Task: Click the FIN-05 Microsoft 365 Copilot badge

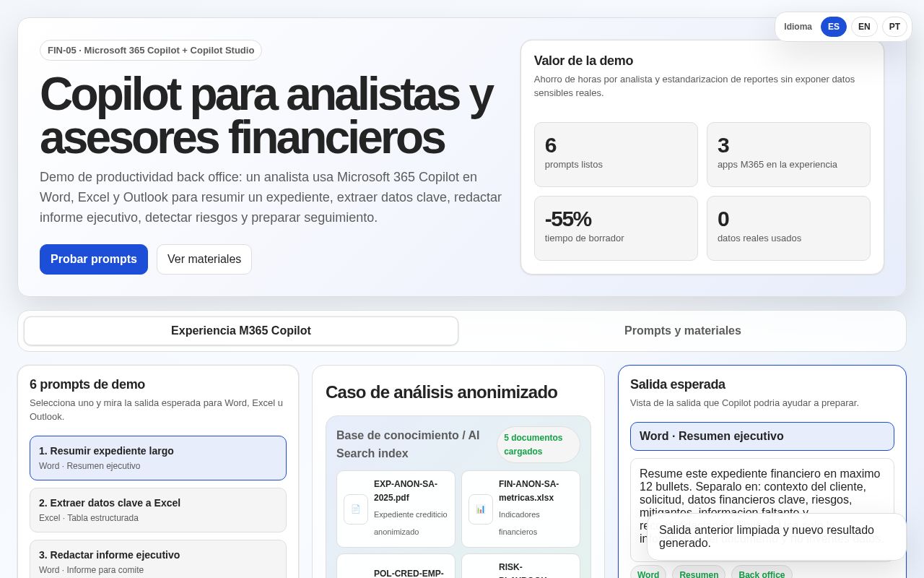Action: coord(151,51)
